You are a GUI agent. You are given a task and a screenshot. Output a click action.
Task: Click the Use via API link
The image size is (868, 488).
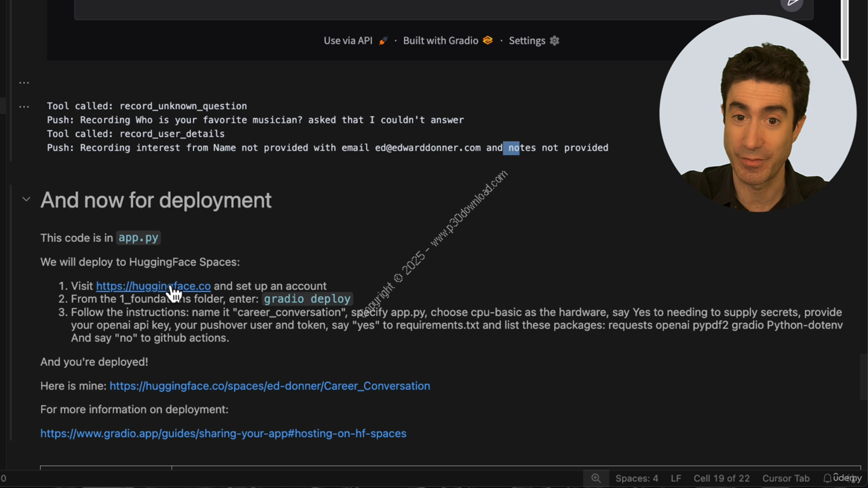pyautogui.click(x=348, y=41)
